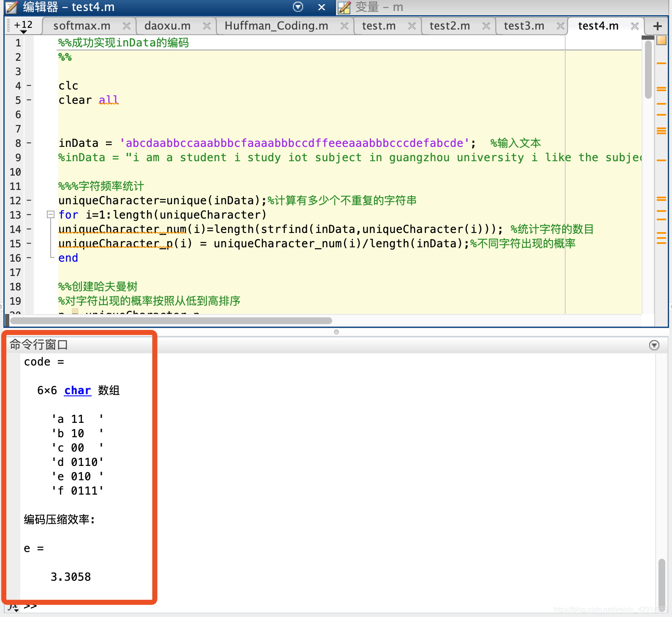Close the editor panel
Screen dimensions: 672x617
[322, 7]
